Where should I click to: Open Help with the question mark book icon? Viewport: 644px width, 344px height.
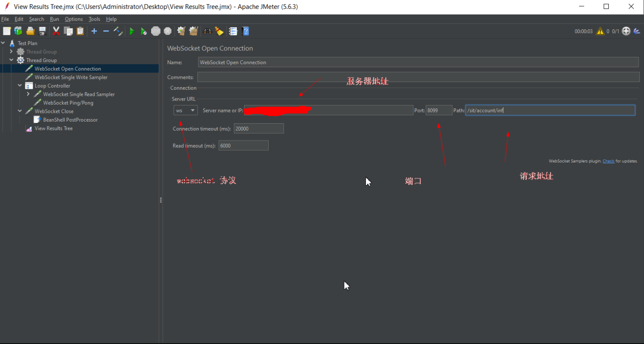pyautogui.click(x=245, y=31)
